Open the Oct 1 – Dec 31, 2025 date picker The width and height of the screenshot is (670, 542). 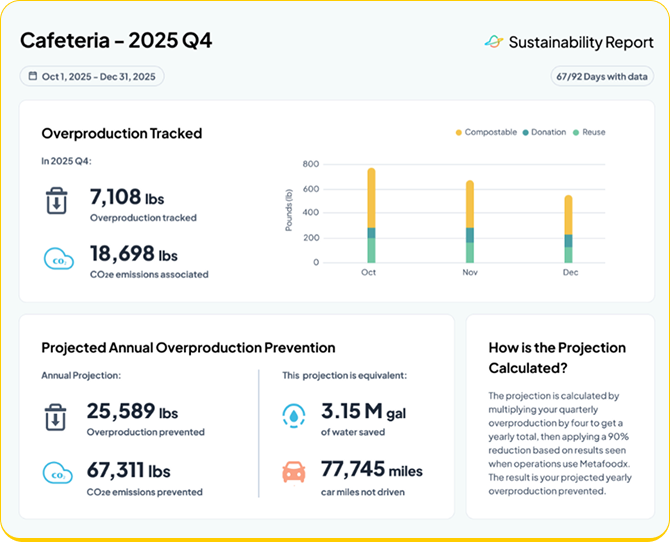coord(92,76)
